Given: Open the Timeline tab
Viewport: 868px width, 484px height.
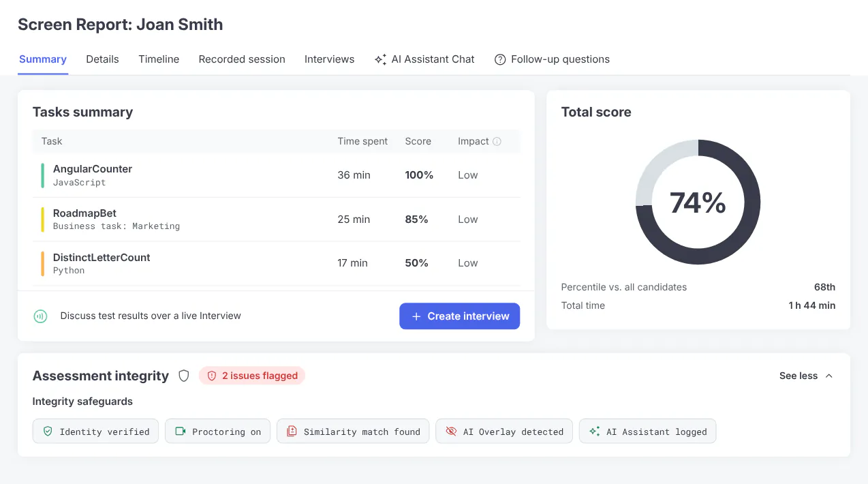Looking at the screenshot, I should coord(159,59).
